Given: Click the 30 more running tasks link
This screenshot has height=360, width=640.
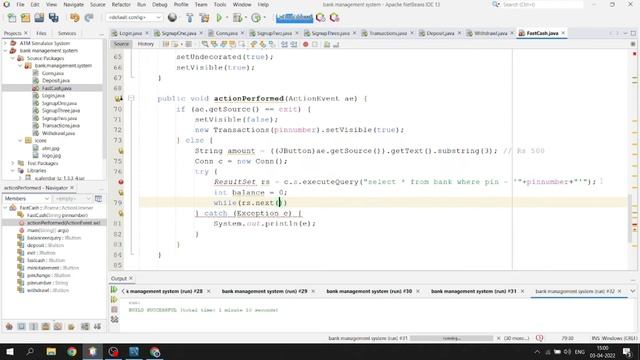Looking at the screenshot, I should [516, 338].
